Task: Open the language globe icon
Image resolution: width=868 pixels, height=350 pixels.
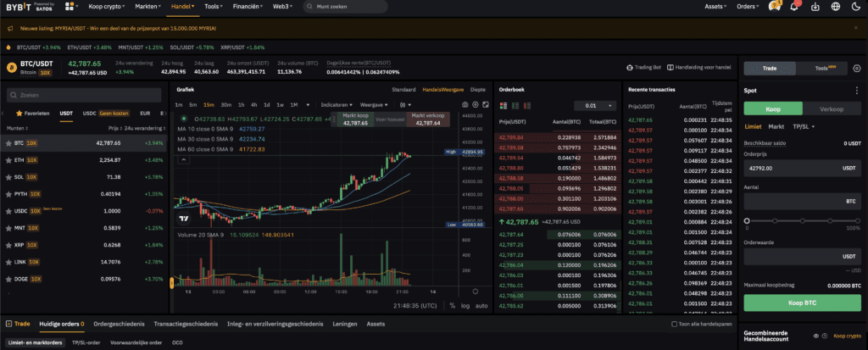Action: tap(836, 7)
